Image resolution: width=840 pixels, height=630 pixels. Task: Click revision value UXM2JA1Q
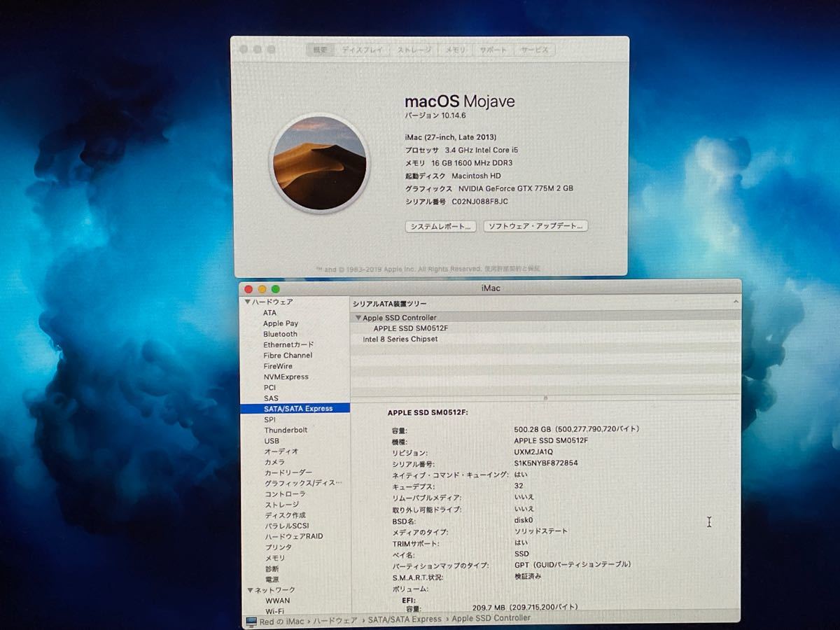(533, 452)
